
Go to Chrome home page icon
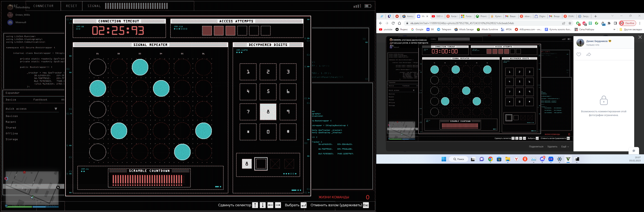(399, 23)
